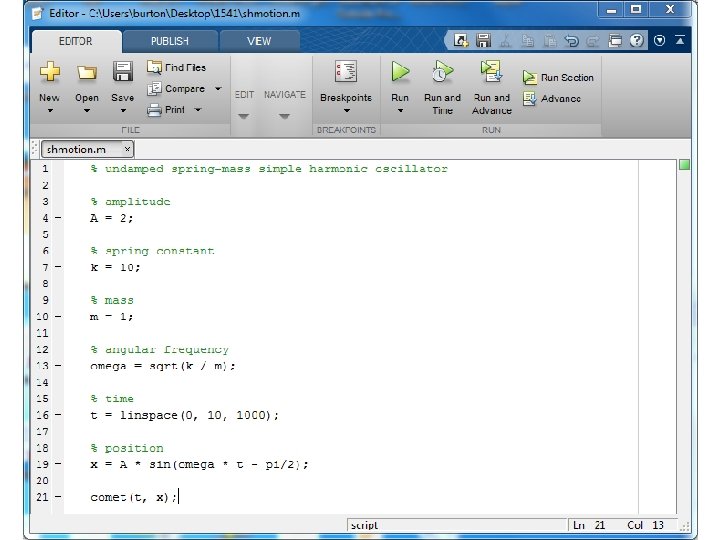The width and height of the screenshot is (720, 540).
Task: Toggle breakpoint dash on line 4
Action: (58, 218)
